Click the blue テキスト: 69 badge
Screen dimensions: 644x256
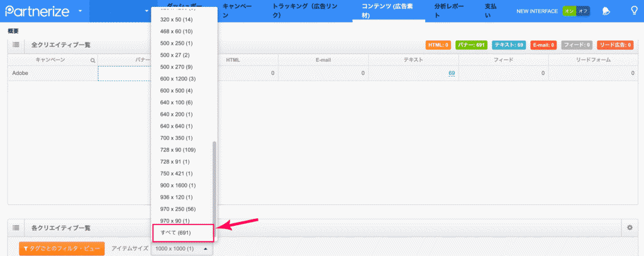pyautogui.click(x=509, y=45)
